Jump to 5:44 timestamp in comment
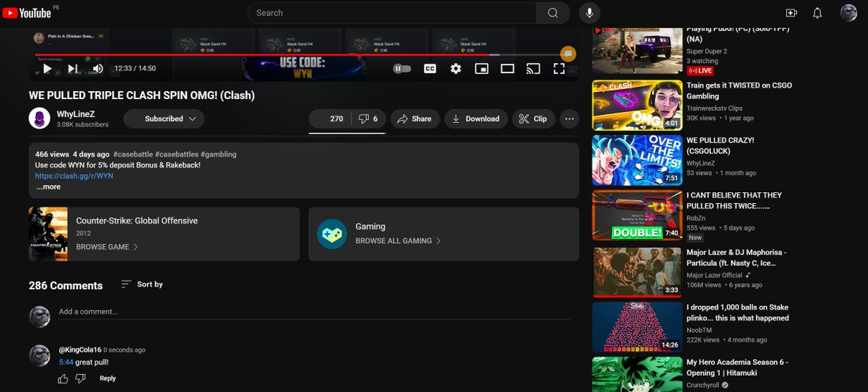The width and height of the screenshot is (868, 392). [66, 362]
